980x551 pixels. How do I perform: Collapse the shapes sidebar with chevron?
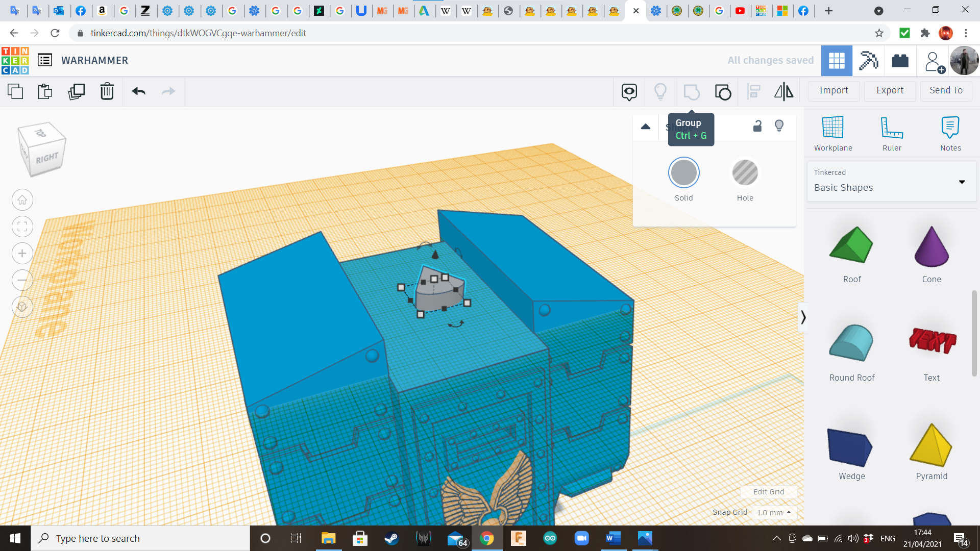pos(803,317)
